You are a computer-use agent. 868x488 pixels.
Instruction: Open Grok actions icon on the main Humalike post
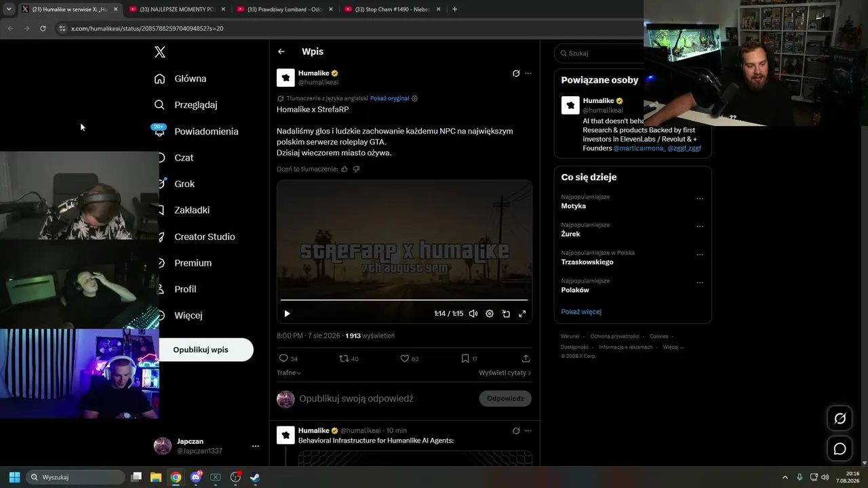coord(516,73)
